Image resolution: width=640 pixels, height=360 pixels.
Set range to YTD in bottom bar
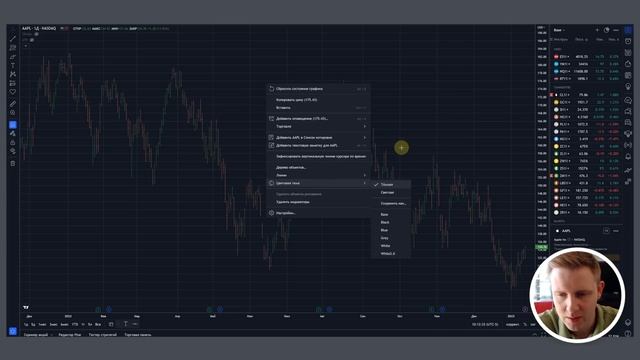click(x=75, y=324)
